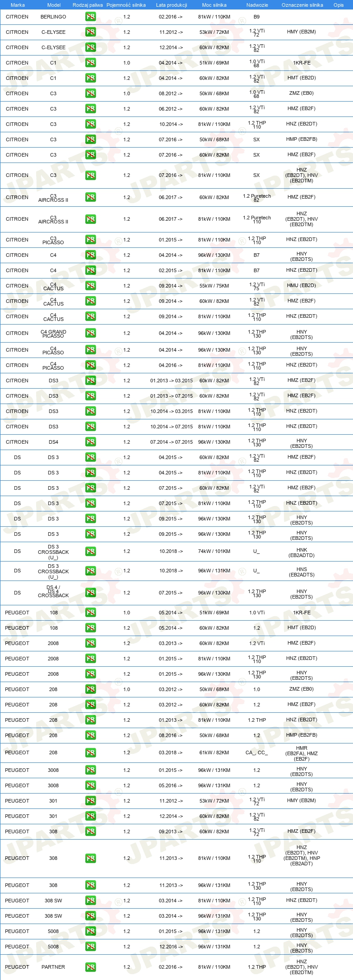Click the 08.2012 -> production date cell
This screenshot has width=353, height=980.
click(x=171, y=93)
